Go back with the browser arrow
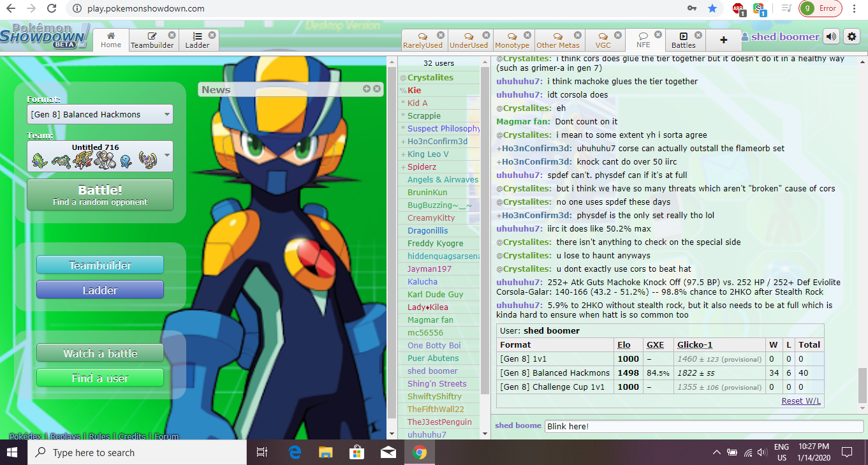 11,8
